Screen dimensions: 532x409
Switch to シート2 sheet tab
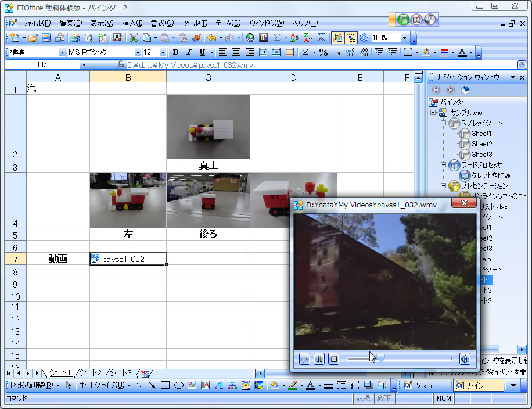tap(90, 372)
